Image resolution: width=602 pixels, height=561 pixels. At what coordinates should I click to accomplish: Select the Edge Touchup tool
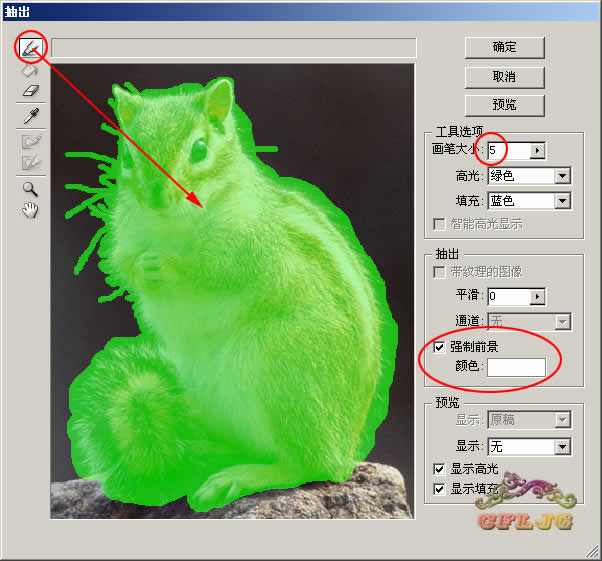[32, 160]
